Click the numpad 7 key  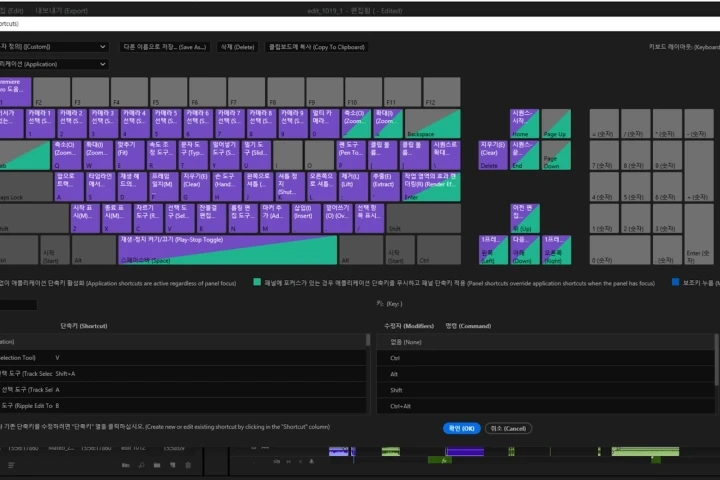pos(604,155)
